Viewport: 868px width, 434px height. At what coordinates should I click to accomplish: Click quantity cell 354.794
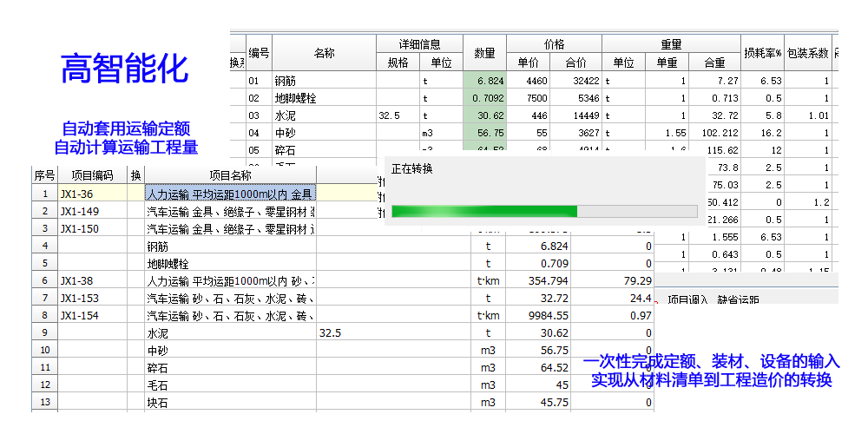[537, 280]
